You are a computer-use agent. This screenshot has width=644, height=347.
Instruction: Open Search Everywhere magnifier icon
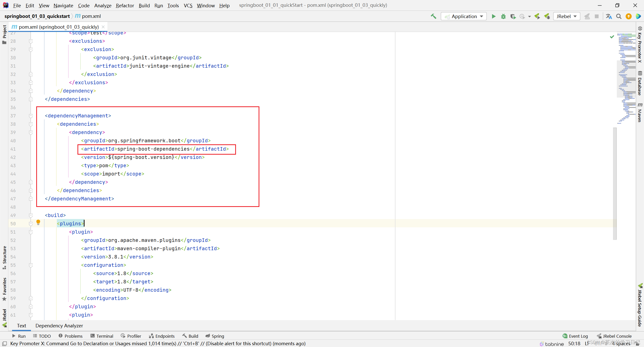(619, 16)
